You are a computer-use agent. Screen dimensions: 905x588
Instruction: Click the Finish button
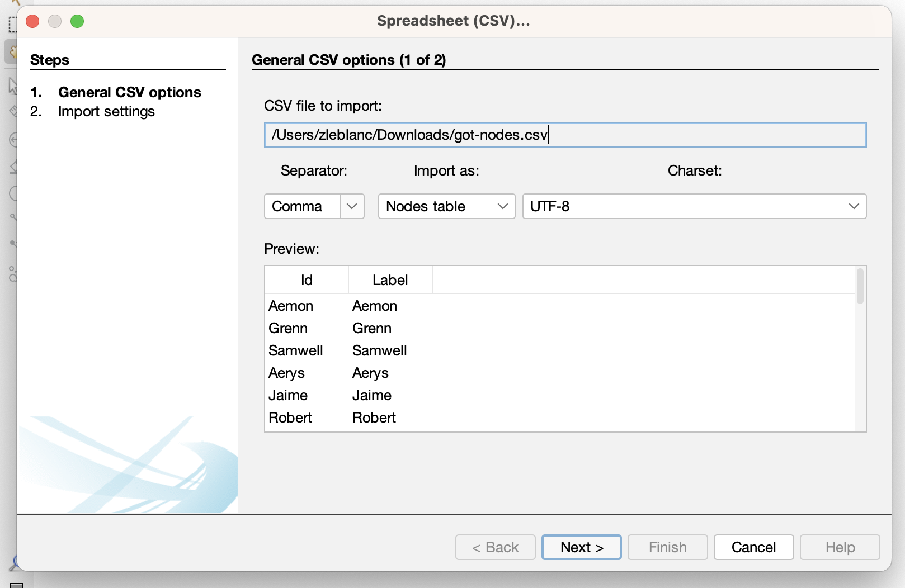(x=667, y=547)
